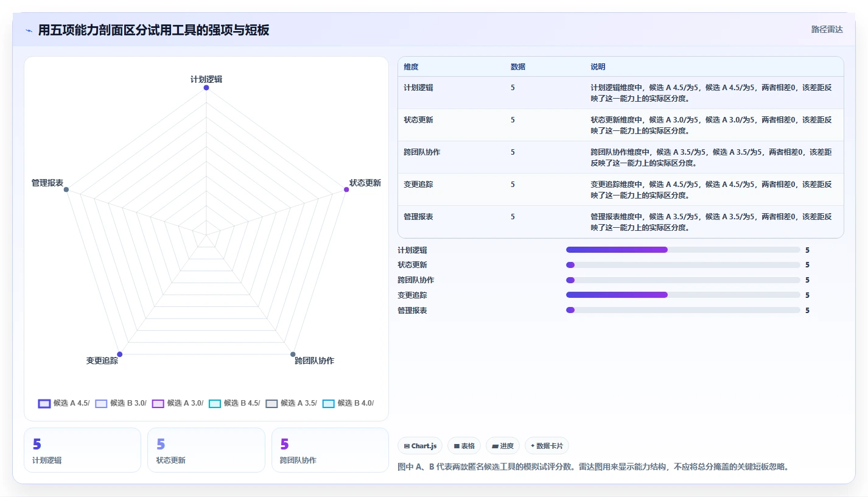Screen dimensions: 868x497
Task: Toggle the 候选 B 4.5/ legend series
Action: click(x=234, y=403)
